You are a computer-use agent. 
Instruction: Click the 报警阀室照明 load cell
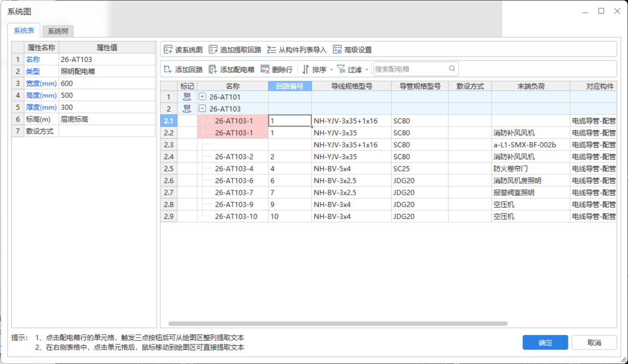531,192
